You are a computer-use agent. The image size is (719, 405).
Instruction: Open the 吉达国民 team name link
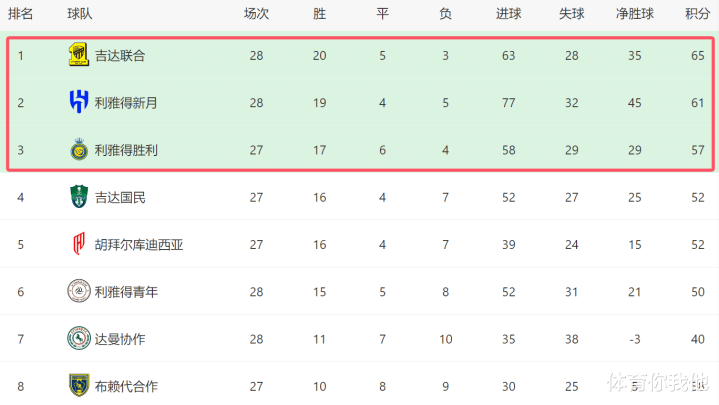pos(120,198)
